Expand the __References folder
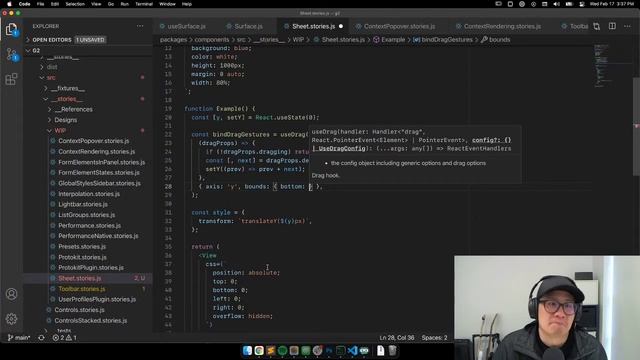This screenshot has width=640, height=360. [87, 109]
